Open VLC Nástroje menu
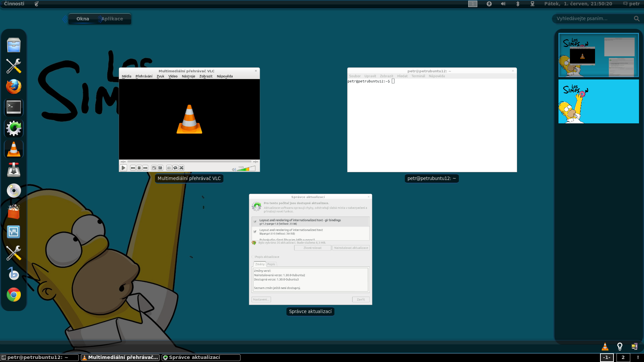The image size is (644, 362). coord(189,76)
